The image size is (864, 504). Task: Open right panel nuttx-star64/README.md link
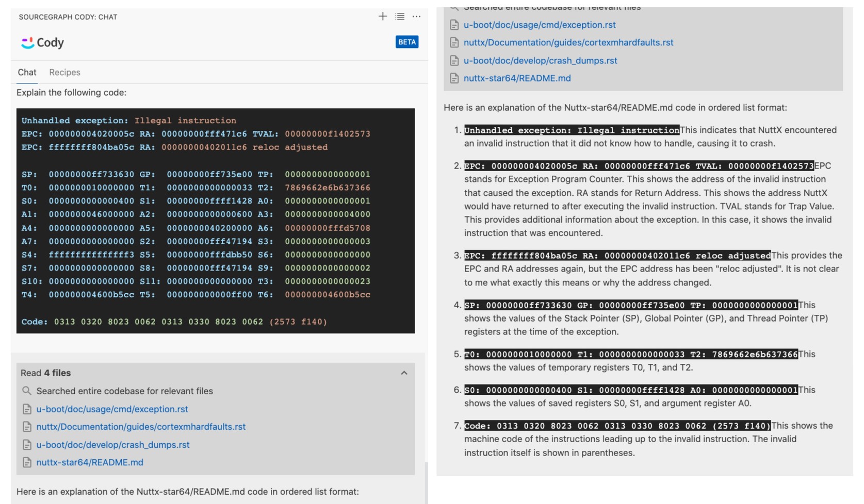[x=517, y=78]
